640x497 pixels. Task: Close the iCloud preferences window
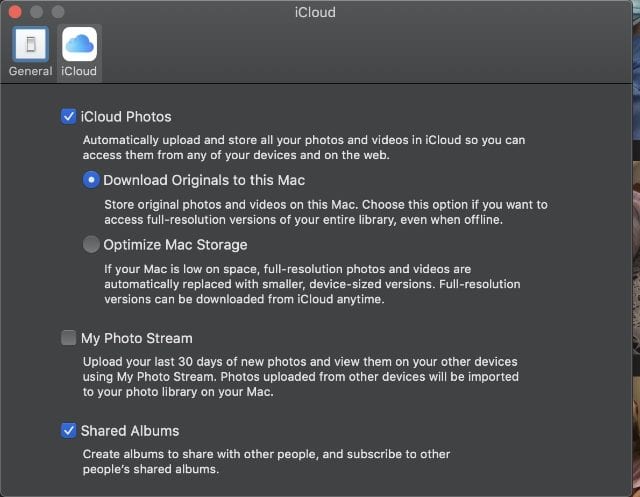[x=15, y=12]
